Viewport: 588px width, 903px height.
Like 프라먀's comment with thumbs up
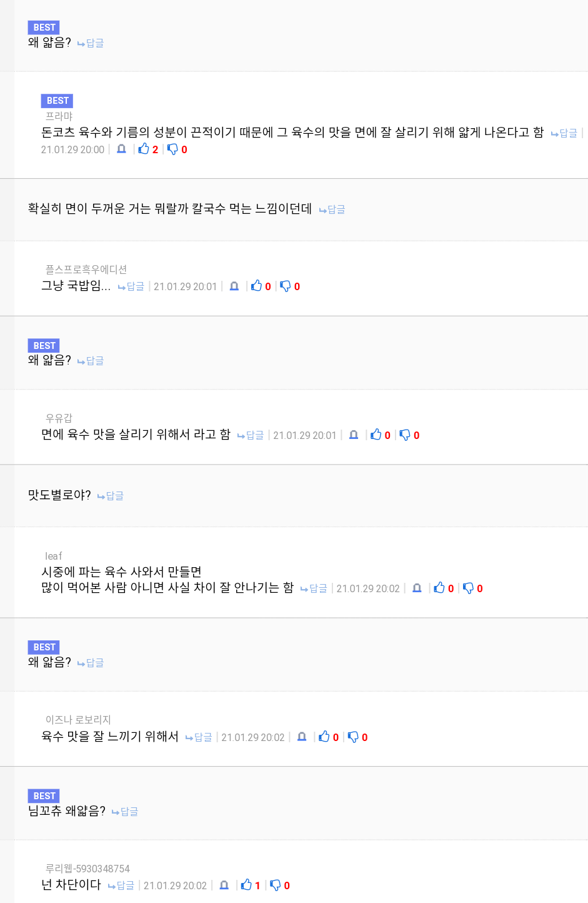point(144,149)
